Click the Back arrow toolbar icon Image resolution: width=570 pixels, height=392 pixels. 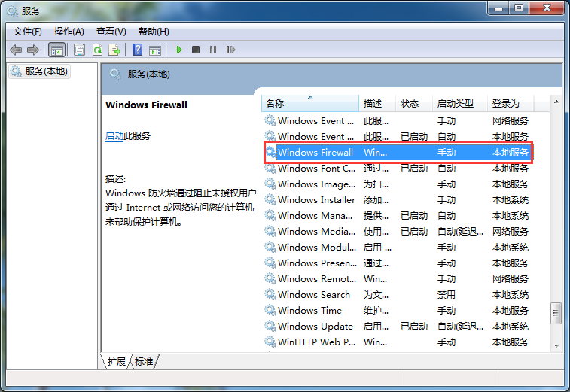tap(16, 50)
